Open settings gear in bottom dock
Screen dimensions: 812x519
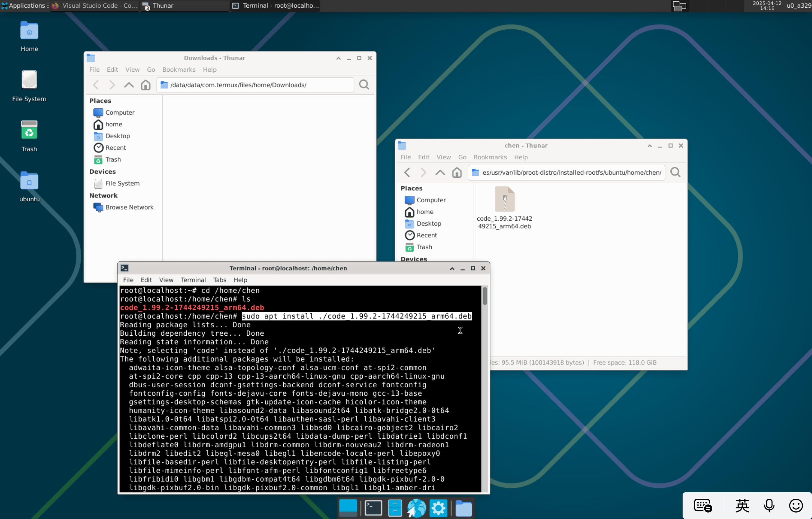pyautogui.click(x=438, y=508)
